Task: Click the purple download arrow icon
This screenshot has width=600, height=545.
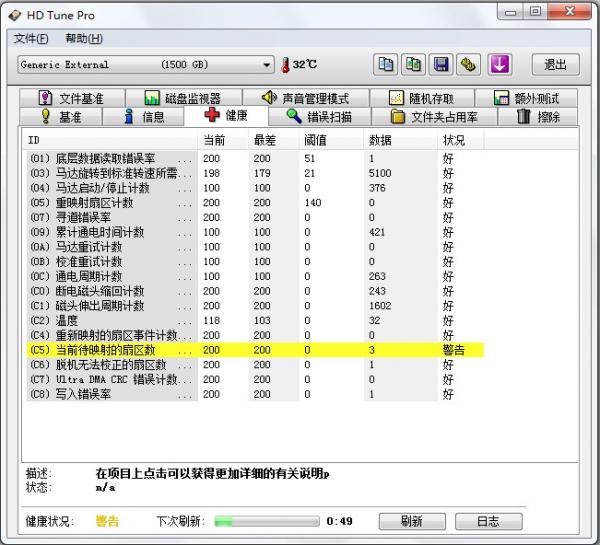Action: (x=499, y=64)
